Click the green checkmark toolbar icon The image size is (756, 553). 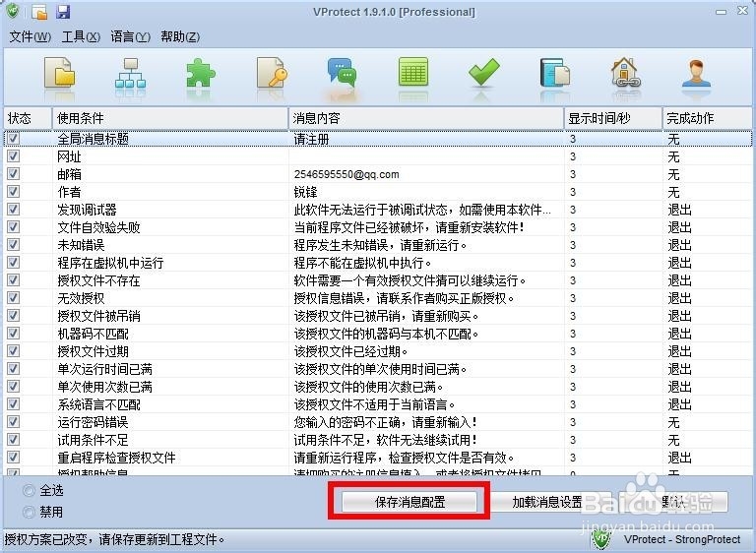coord(484,72)
